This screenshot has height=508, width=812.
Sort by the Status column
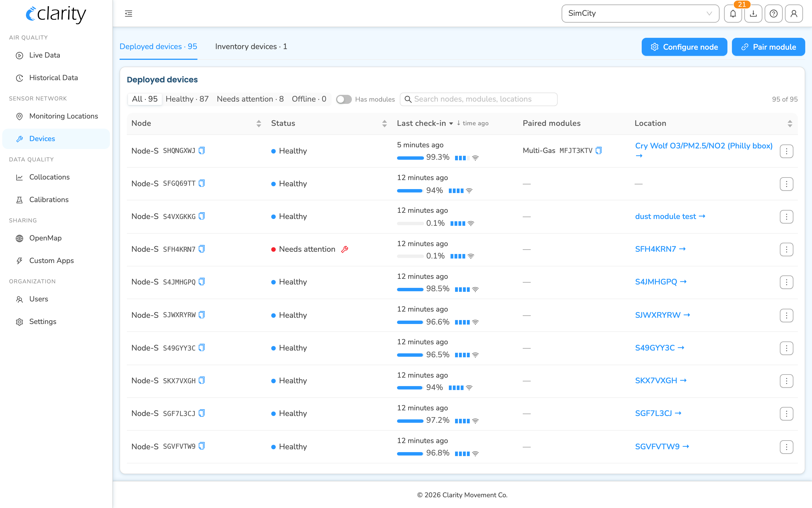[x=385, y=124]
